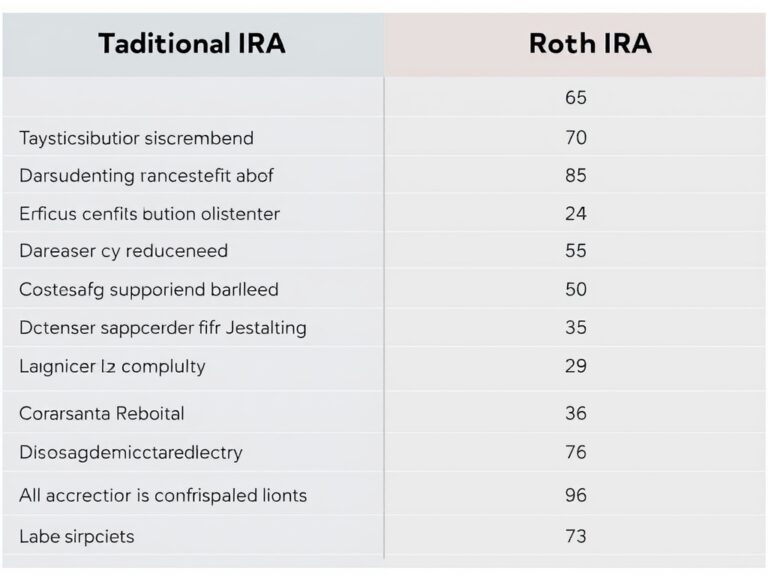Click the Taditional IRA column header
This screenshot has height=576, width=768.
(x=191, y=44)
